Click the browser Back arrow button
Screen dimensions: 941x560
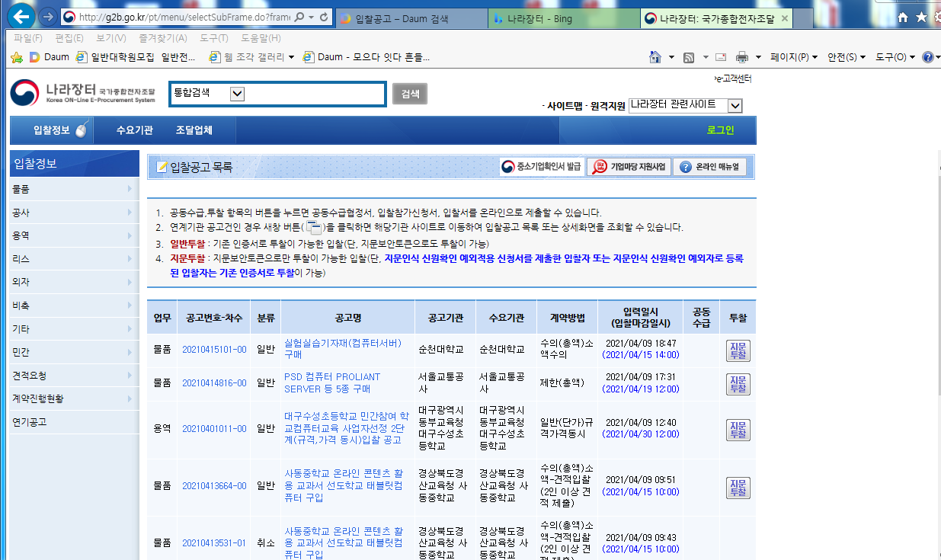point(23,15)
